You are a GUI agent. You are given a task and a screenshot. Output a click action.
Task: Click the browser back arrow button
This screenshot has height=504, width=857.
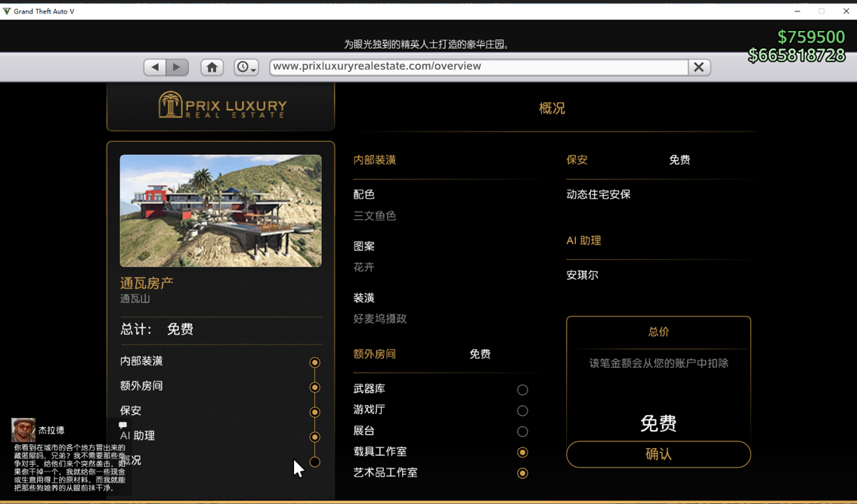pos(155,66)
